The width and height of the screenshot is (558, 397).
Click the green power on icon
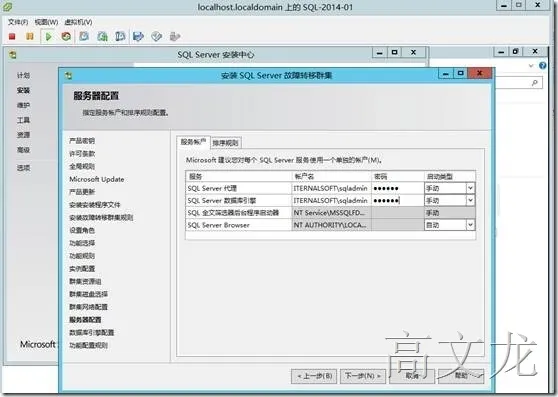coord(49,36)
